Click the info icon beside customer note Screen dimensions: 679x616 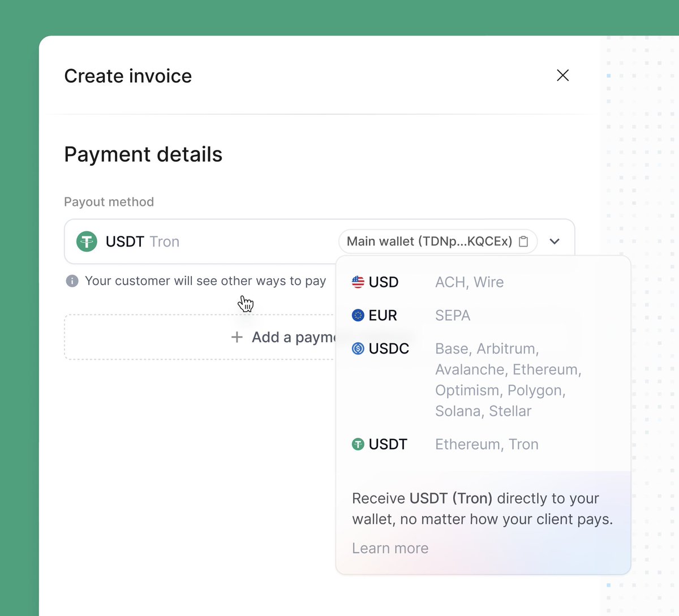(x=72, y=281)
